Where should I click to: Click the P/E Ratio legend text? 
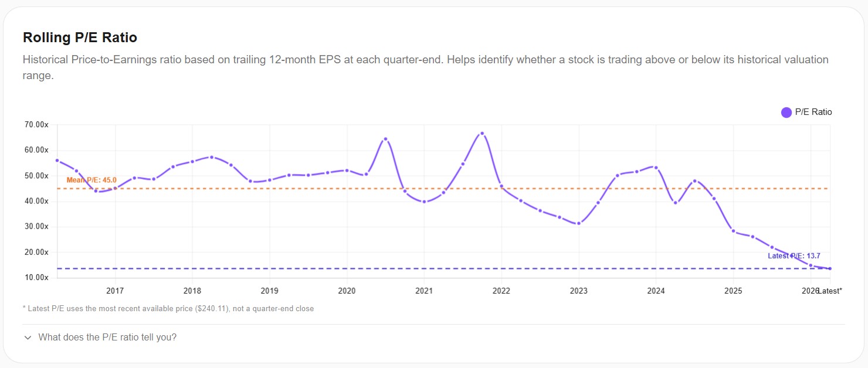[813, 112]
